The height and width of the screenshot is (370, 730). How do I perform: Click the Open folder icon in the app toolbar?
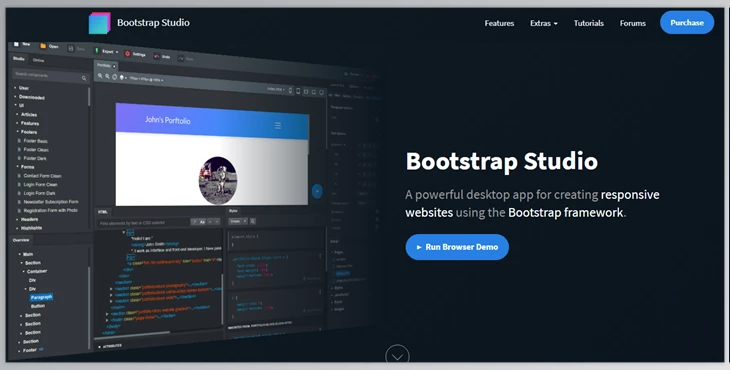[x=43, y=46]
